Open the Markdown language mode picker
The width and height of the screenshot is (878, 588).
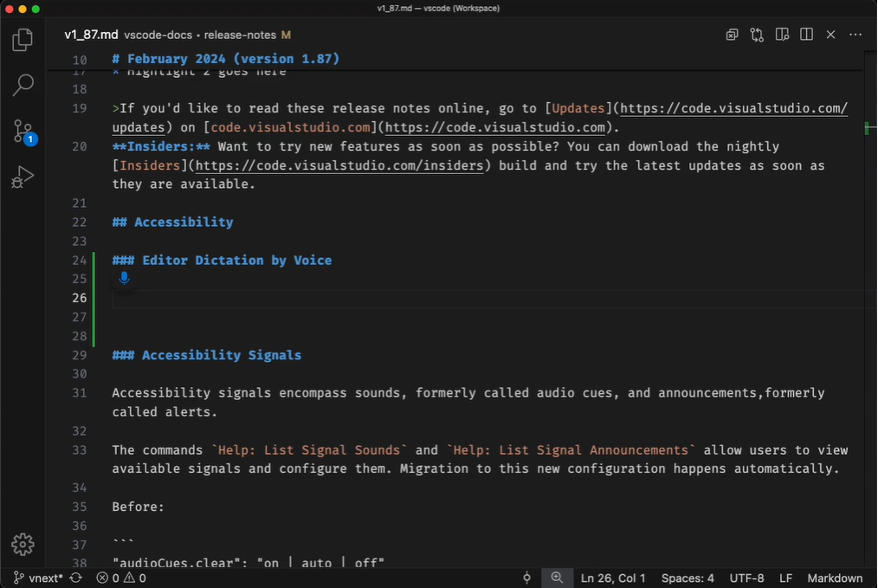[835, 578]
